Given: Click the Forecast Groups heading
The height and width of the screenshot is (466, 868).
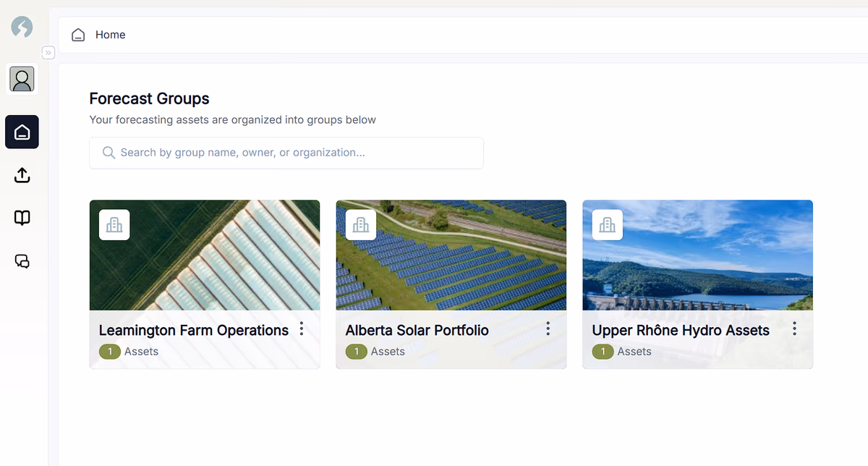Looking at the screenshot, I should tap(150, 98).
